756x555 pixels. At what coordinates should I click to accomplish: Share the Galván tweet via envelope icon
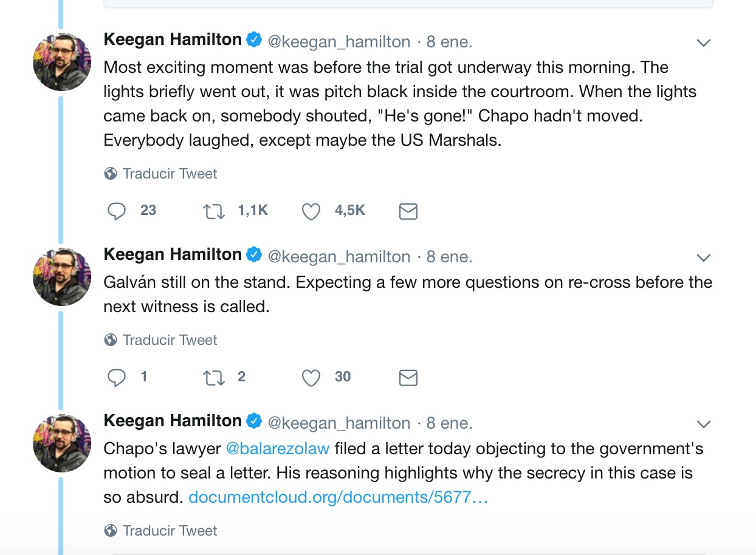click(x=408, y=378)
